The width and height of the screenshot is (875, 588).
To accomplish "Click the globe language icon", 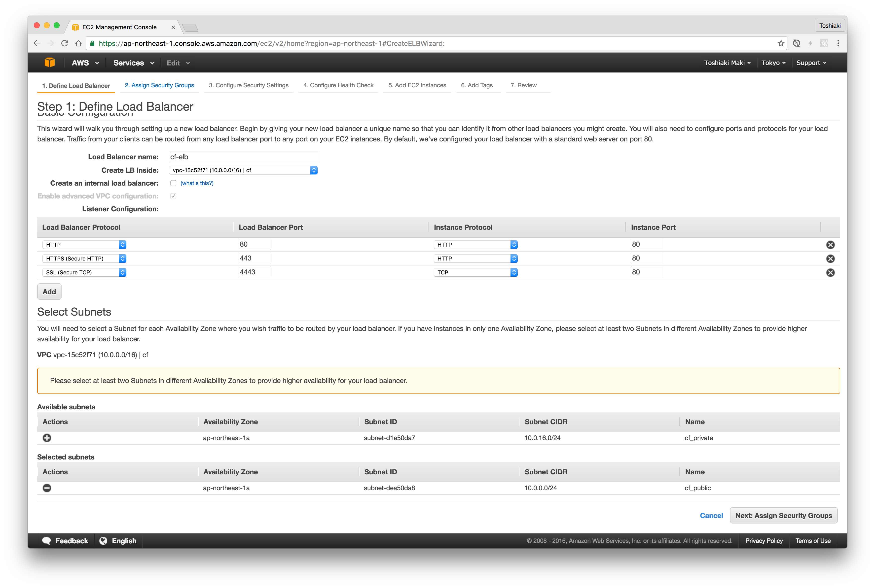I will (x=103, y=540).
